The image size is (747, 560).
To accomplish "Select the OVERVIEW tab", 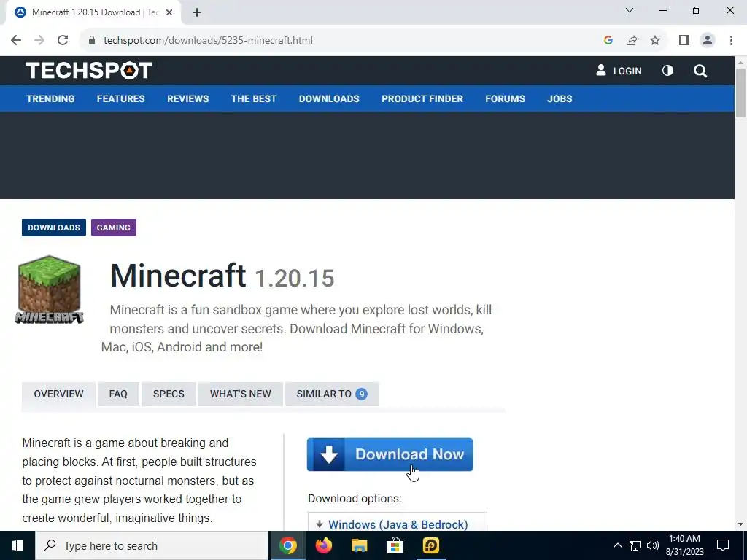I will coord(58,394).
